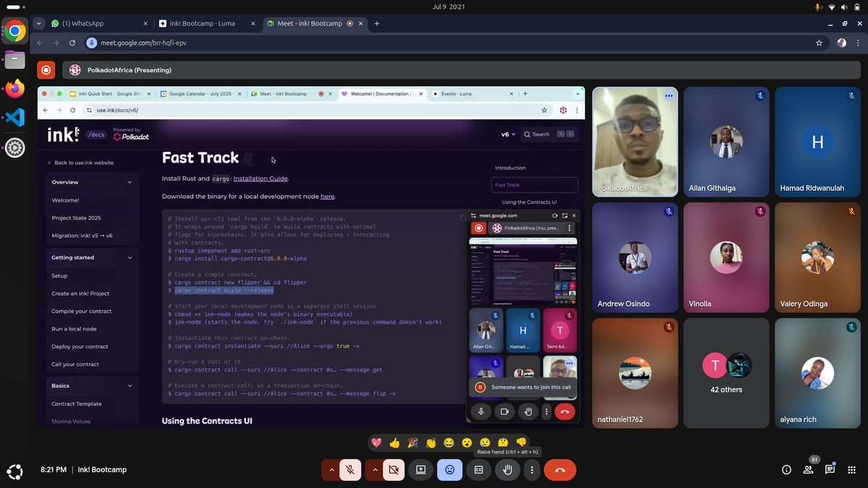Enable closed captions
The height and width of the screenshot is (488, 868).
coord(478,469)
